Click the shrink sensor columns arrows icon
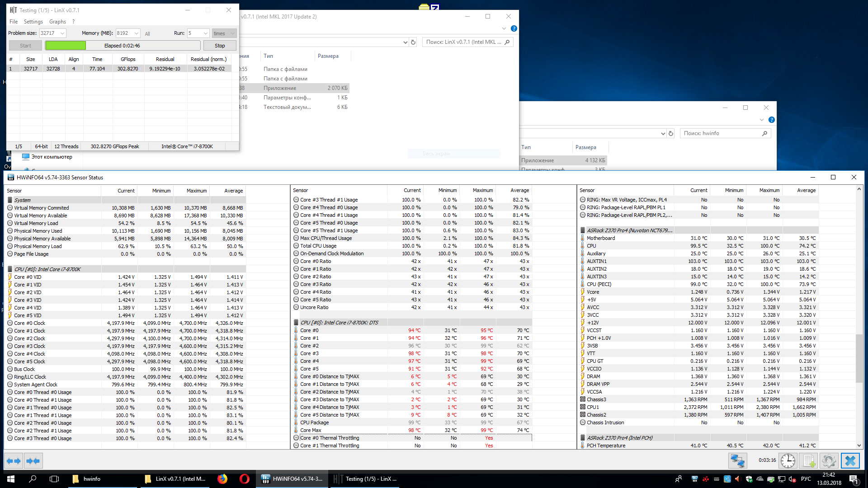The width and height of the screenshot is (868, 488). 33,461
